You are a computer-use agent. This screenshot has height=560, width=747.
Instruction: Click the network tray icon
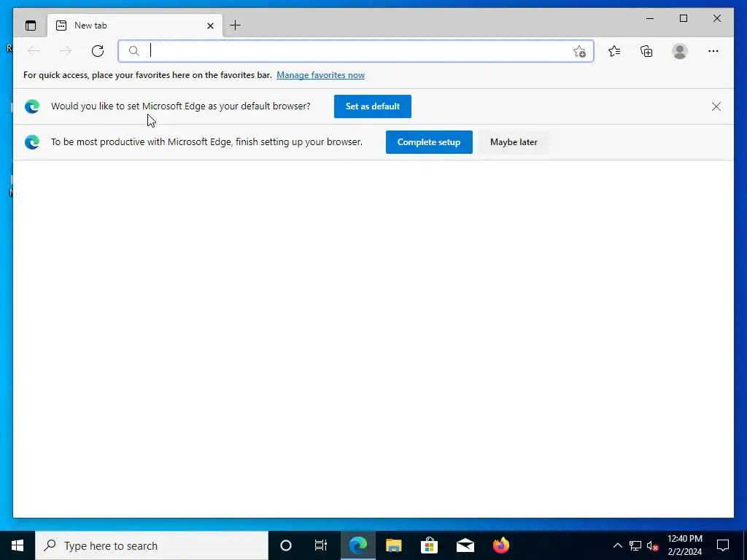(x=635, y=545)
